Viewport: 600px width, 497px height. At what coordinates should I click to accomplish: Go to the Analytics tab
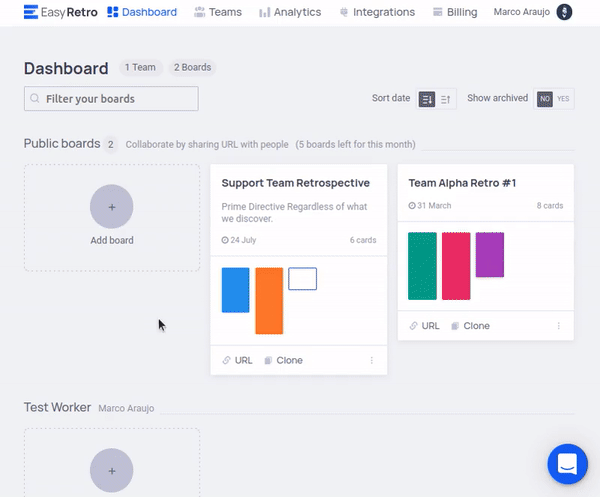click(x=290, y=12)
